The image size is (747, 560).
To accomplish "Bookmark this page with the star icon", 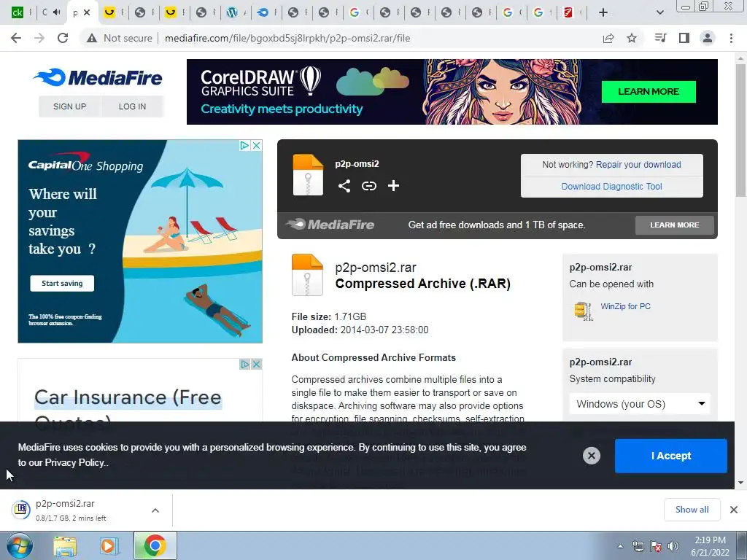I will coord(632,38).
